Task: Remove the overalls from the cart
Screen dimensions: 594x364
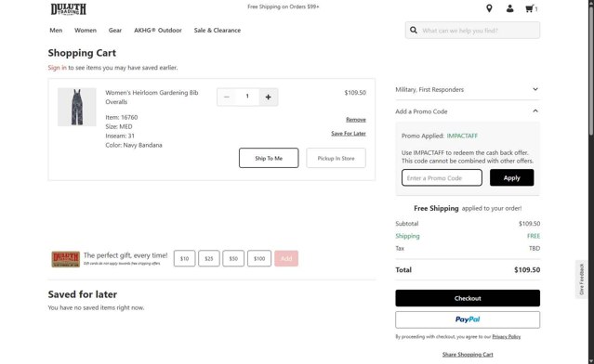Action: click(356, 120)
